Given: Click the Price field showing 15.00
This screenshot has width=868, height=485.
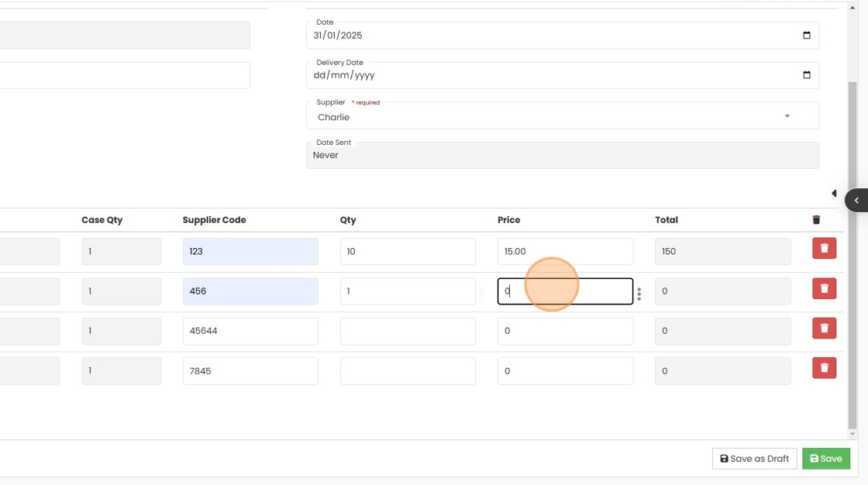Looking at the screenshot, I should (564, 252).
